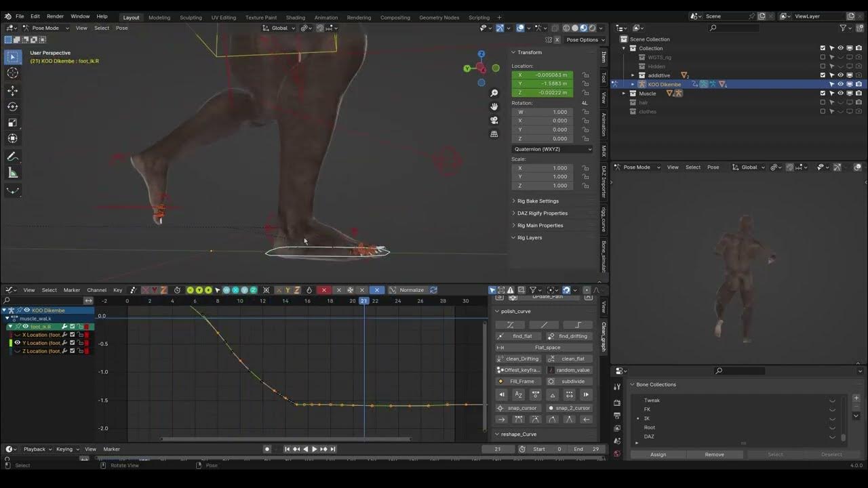The image size is (868, 488).
Task: Select the Move tool in viewport toolbar
Action: (12, 91)
